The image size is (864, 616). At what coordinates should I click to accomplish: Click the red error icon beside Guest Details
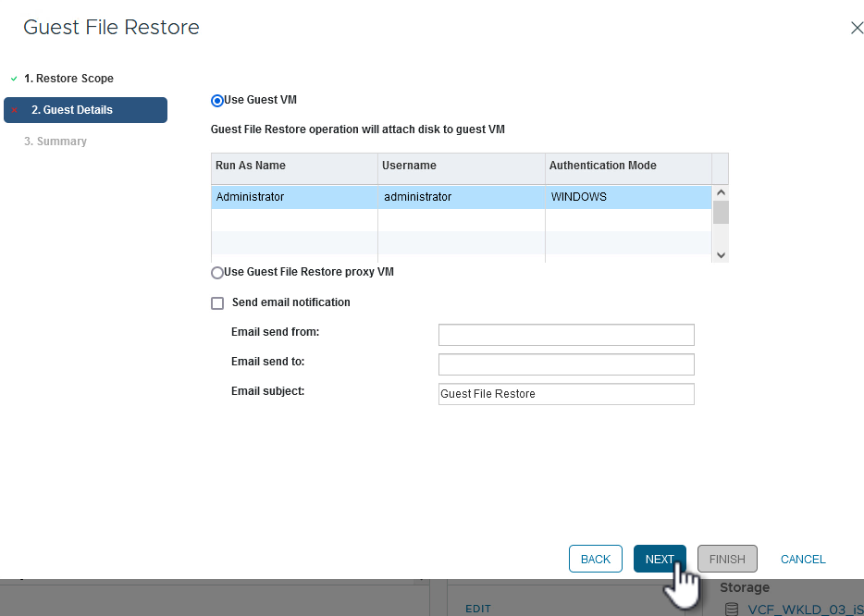pos(14,110)
